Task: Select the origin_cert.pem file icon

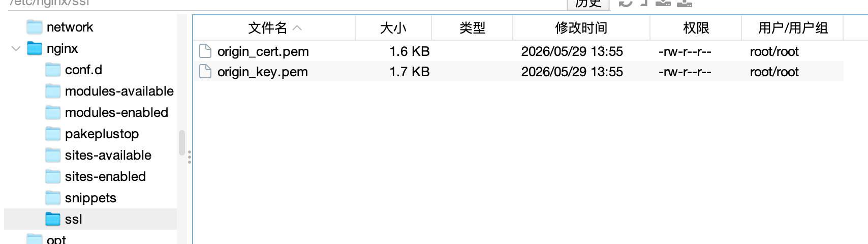Action: tap(205, 51)
